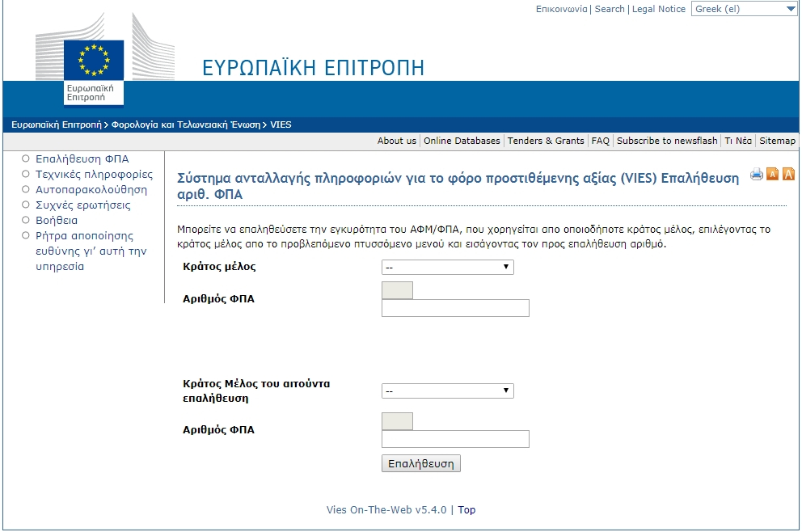This screenshot has width=802, height=532.
Task: Select 'Τεχνικές πληροφορίες' in sidebar
Action: pos(94,175)
